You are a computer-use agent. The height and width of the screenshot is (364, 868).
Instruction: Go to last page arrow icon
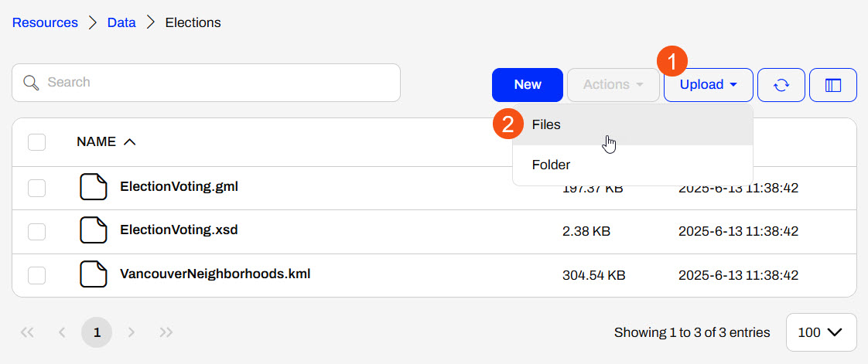point(166,332)
